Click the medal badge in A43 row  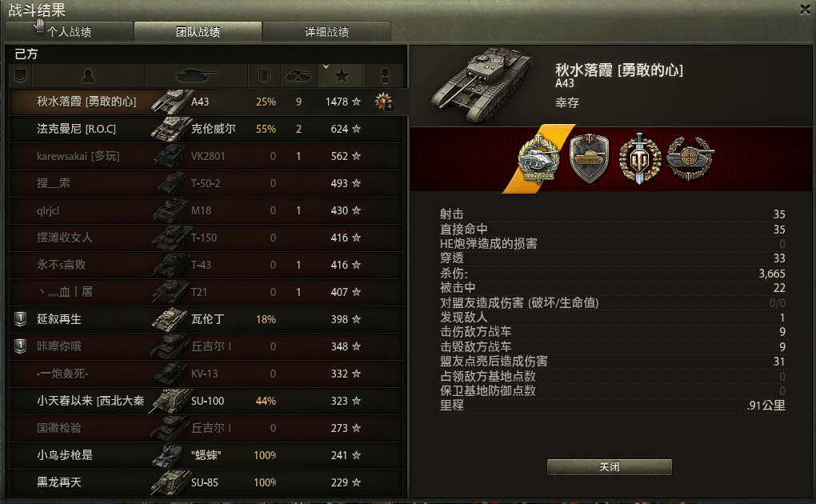click(384, 101)
